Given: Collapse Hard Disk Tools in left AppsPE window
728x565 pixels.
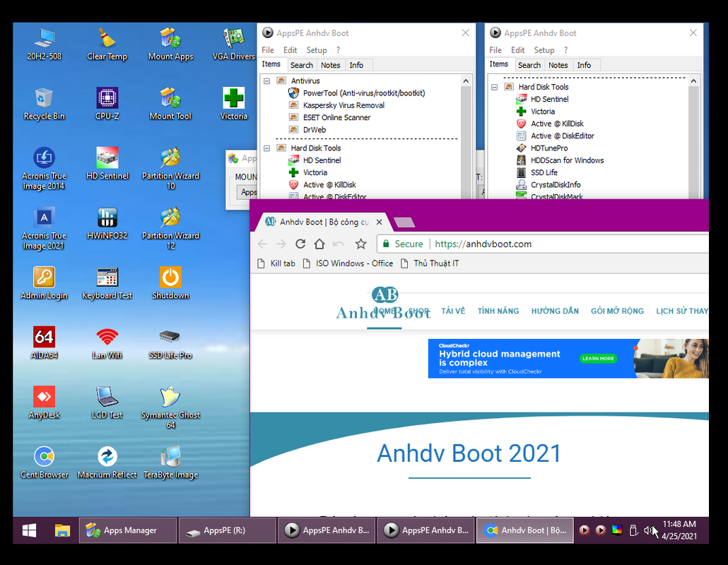Looking at the screenshot, I should pos(267,148).
